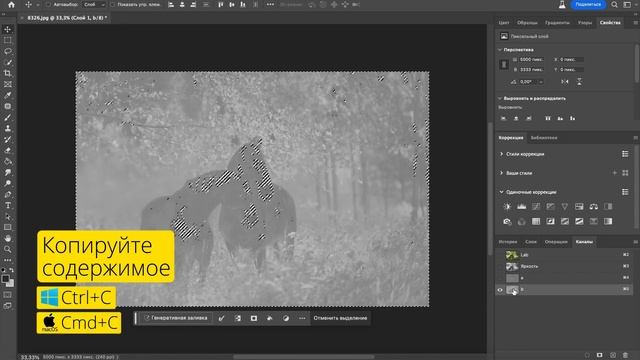This screenshot has width=640, height=360.
Task: Show the 'a' channel visibility
Action: [500, 278]
